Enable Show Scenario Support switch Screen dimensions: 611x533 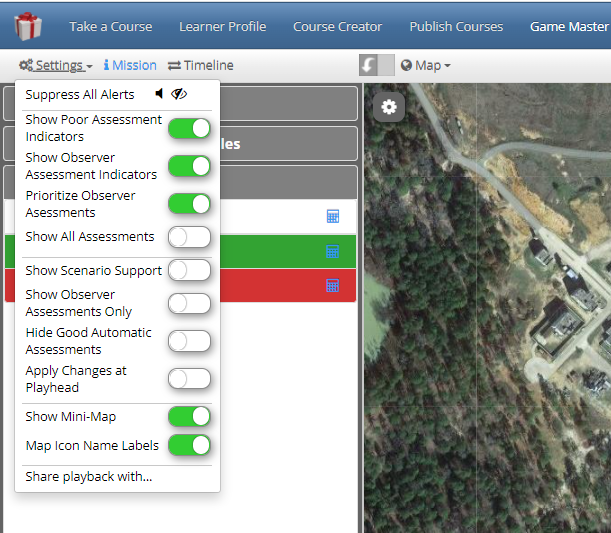[189, 270]
